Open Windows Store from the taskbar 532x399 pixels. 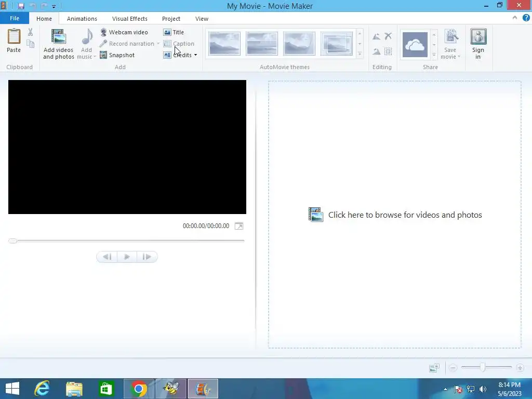(106, 389)
